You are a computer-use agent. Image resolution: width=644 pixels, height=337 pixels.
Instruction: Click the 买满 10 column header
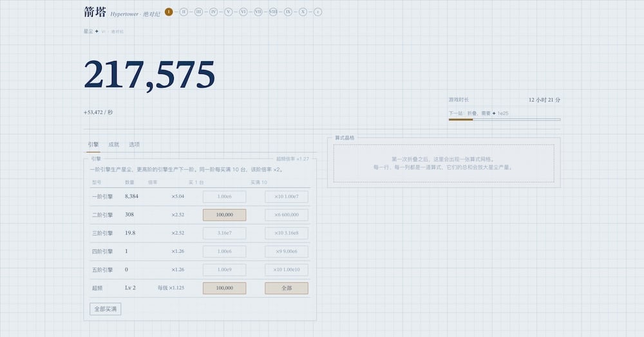click(x=259, y=182)
